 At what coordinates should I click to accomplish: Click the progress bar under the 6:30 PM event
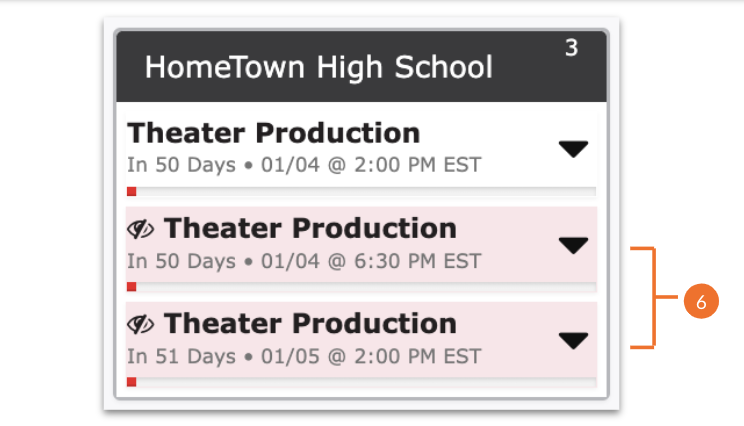pos(362,287)
